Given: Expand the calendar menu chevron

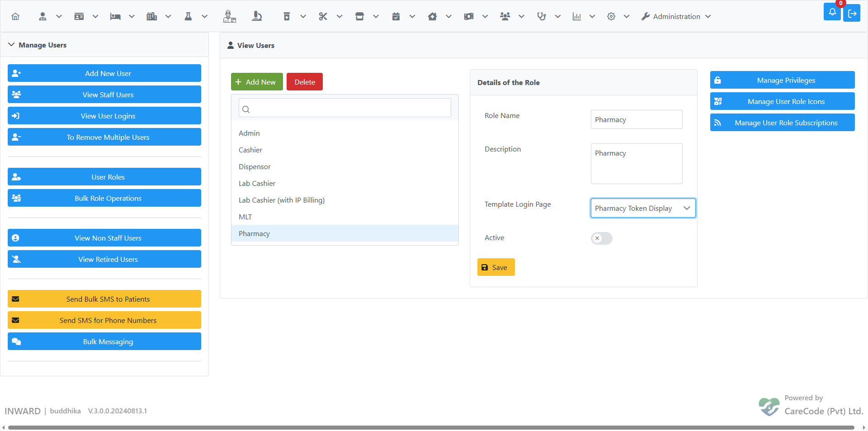Looking at the screenshot, I should coord(412,16).
